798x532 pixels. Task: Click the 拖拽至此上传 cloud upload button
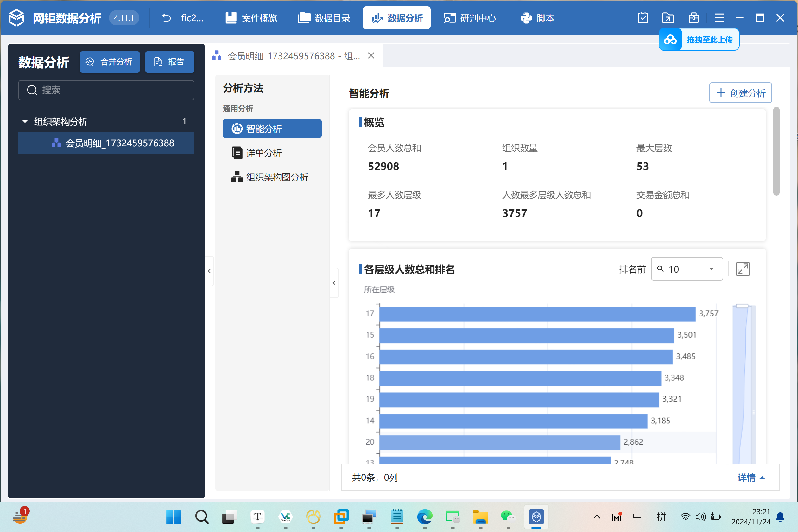click(699, 40)
